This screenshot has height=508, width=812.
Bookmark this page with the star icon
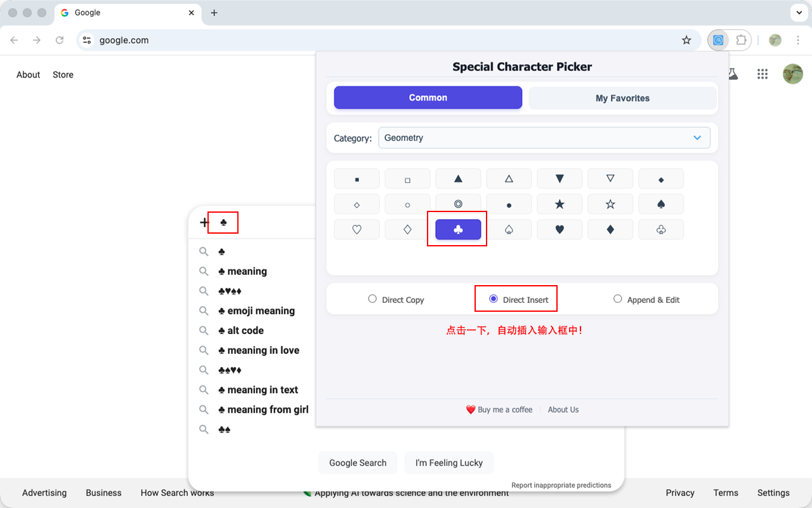tap(686, 40)
